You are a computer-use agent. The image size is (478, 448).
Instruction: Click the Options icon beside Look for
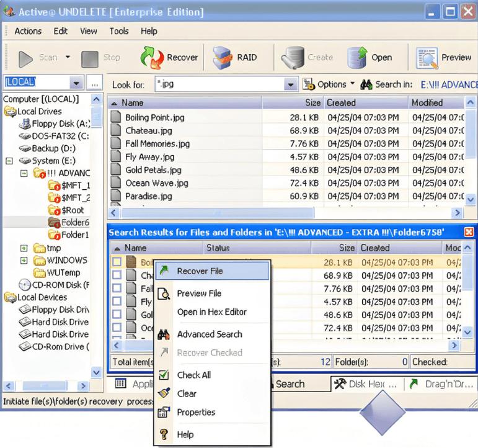tap(309, 84)
